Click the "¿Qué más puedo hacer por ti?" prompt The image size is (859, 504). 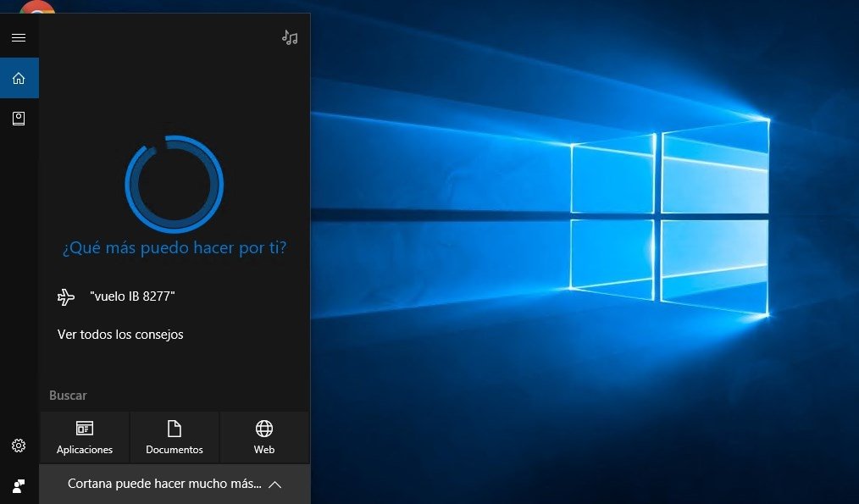click(175, 247)
